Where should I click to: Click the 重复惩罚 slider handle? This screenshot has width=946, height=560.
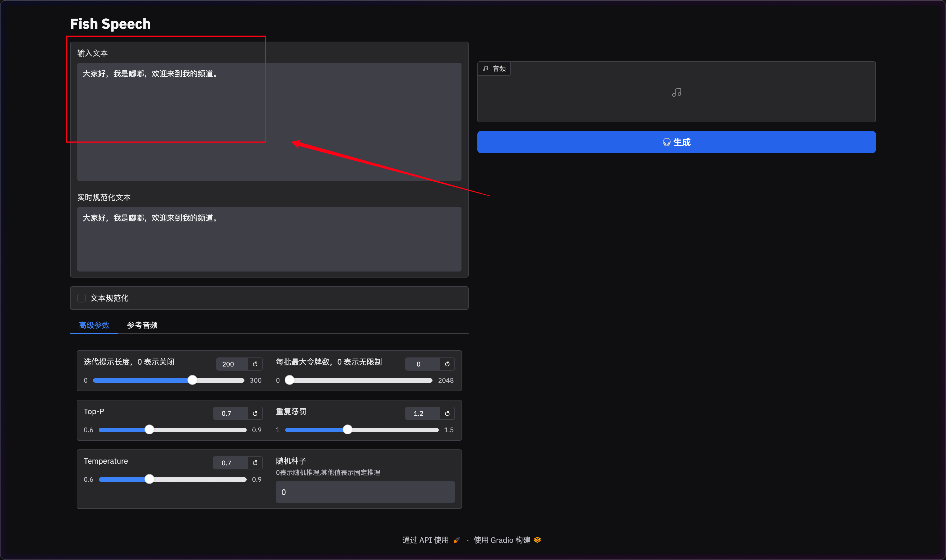[x=348, y=430]
